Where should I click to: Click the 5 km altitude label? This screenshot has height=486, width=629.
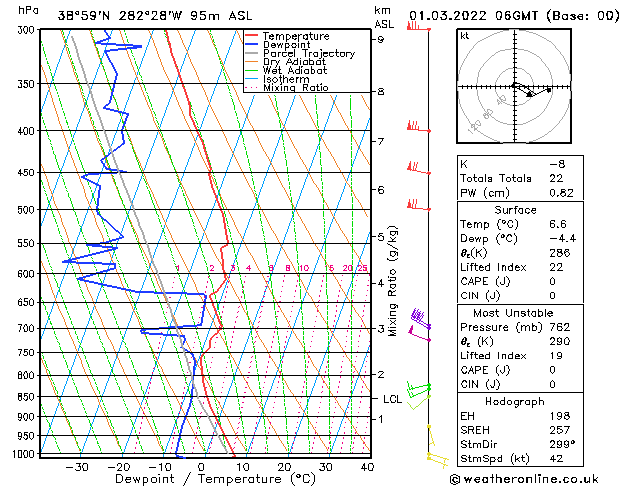tap(380, 237)
